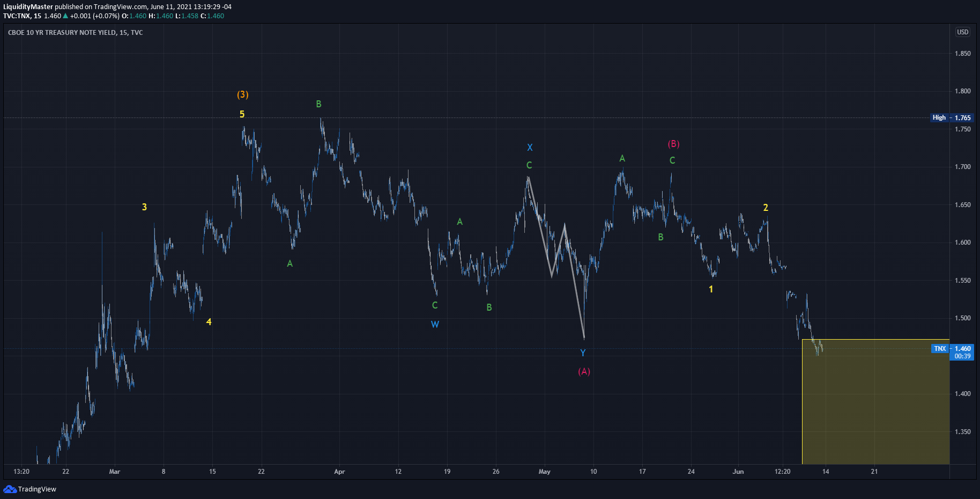Select the yellow 5 wave label

pos(242,114)
